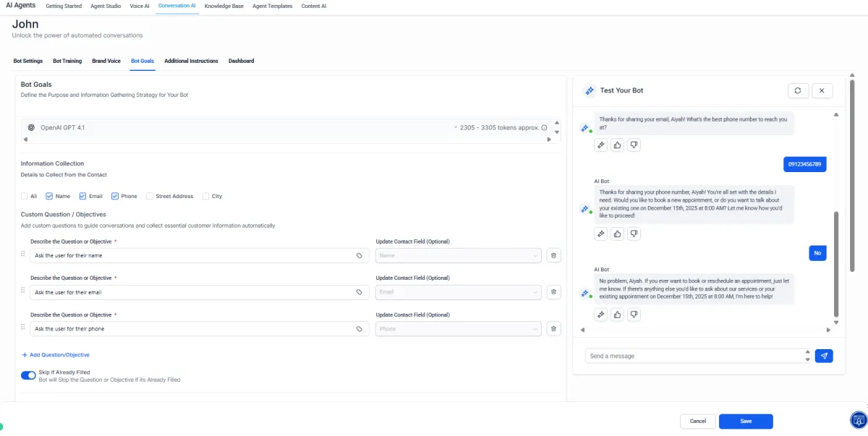Uncheck the Email checkbox

(83, 196)
